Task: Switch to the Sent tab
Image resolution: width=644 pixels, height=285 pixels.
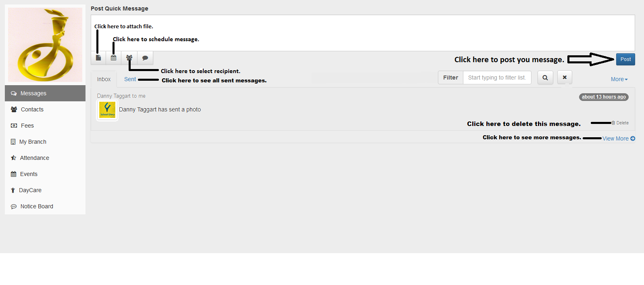Action: 130,79
